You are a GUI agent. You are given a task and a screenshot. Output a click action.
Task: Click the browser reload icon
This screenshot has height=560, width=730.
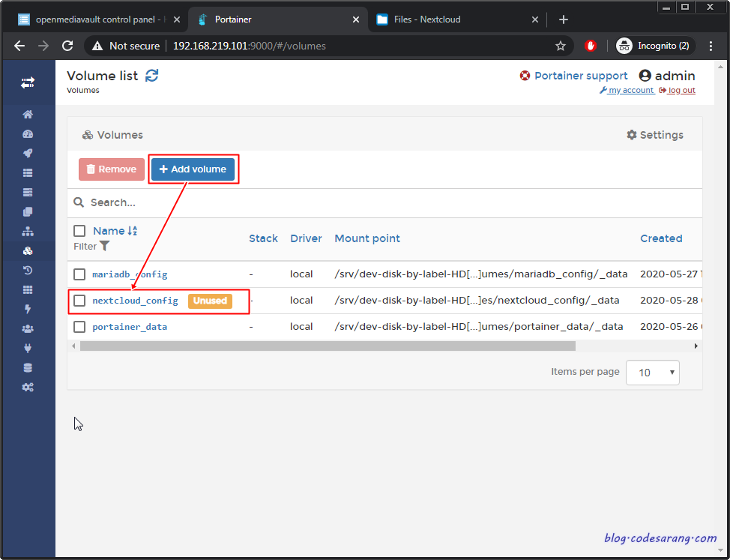pyautogui.click(x=67, y=46)
